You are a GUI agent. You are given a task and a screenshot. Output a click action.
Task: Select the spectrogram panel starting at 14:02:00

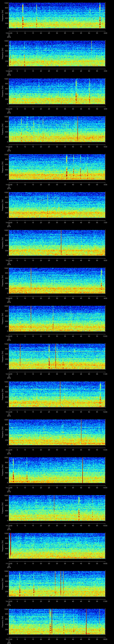57,54
